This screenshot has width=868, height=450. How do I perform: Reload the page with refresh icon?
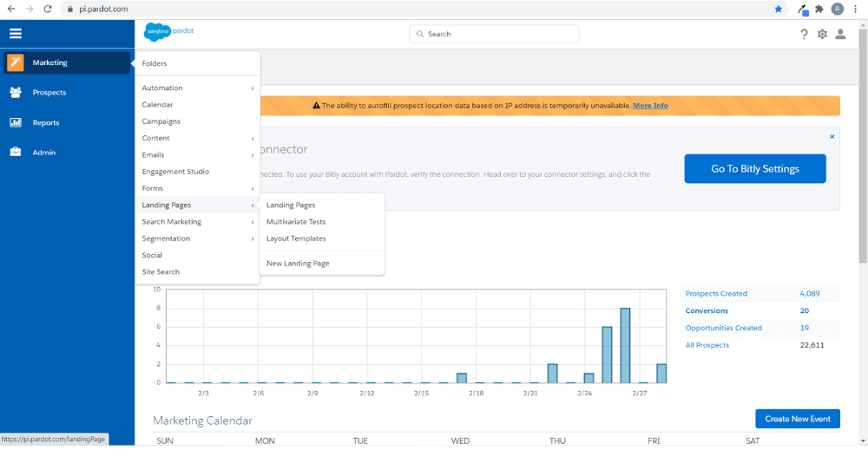[48, 9]
